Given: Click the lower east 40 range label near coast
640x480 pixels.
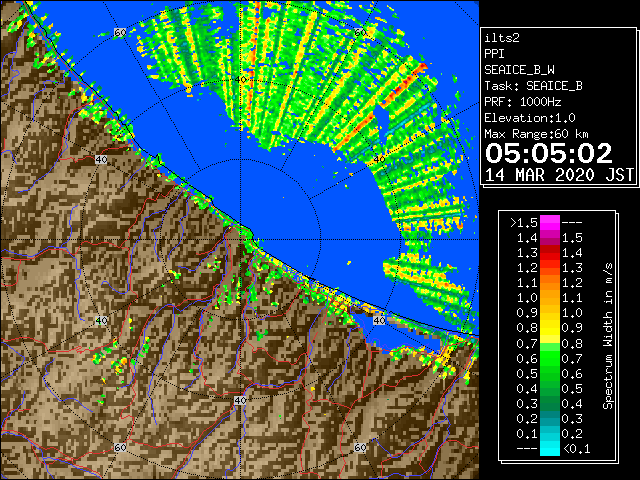Looking at the screenshot, I should pyautogui.click(x=379, y=320).
